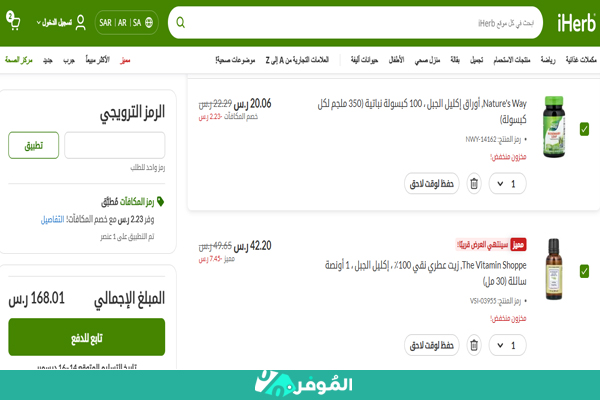This screenshot has height=400, width=600.
Task: Save Vitamin Shoppe item with حفظ لوقت لاحق
Action: click(432, 345)
